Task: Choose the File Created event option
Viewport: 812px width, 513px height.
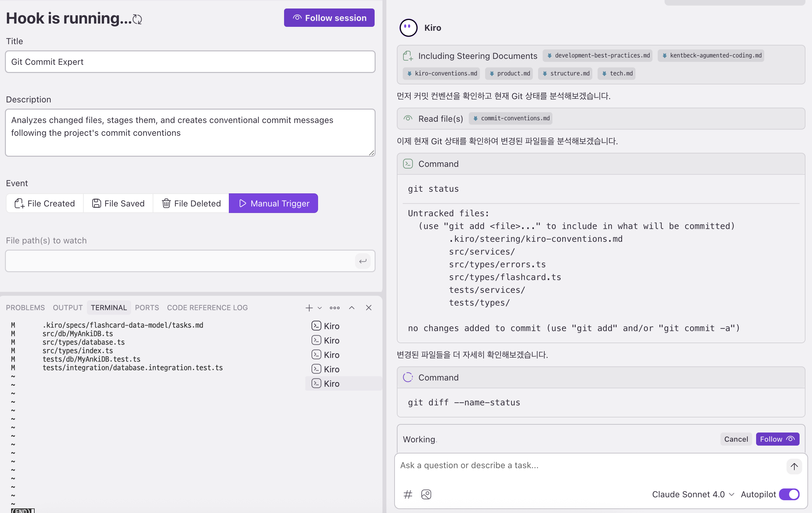Action: coord(44,203)
